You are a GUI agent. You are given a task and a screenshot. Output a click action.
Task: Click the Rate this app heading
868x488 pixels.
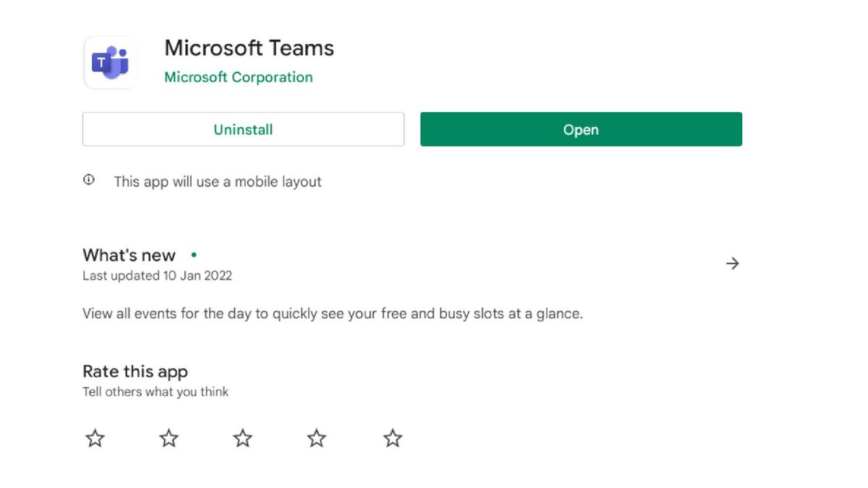(135, 371)
